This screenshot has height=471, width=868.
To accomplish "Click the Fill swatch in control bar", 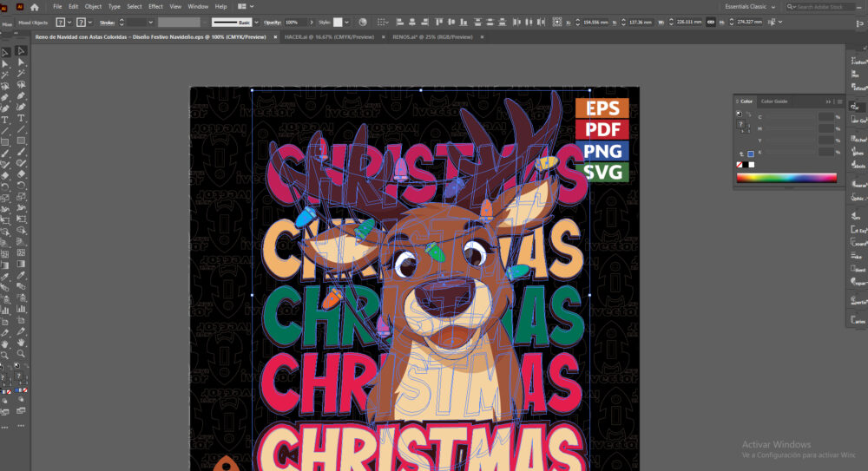I will [x=61, y=23].
